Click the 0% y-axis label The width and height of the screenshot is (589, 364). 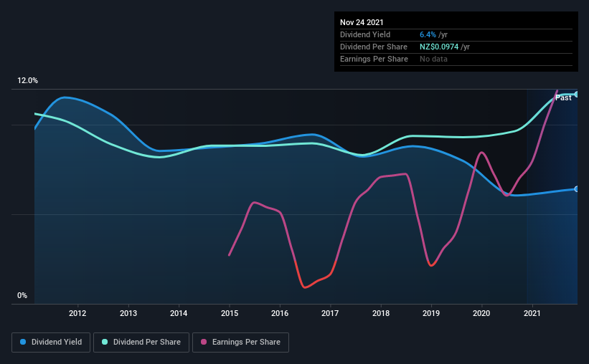pyautogui.click(x=22, y=296)
